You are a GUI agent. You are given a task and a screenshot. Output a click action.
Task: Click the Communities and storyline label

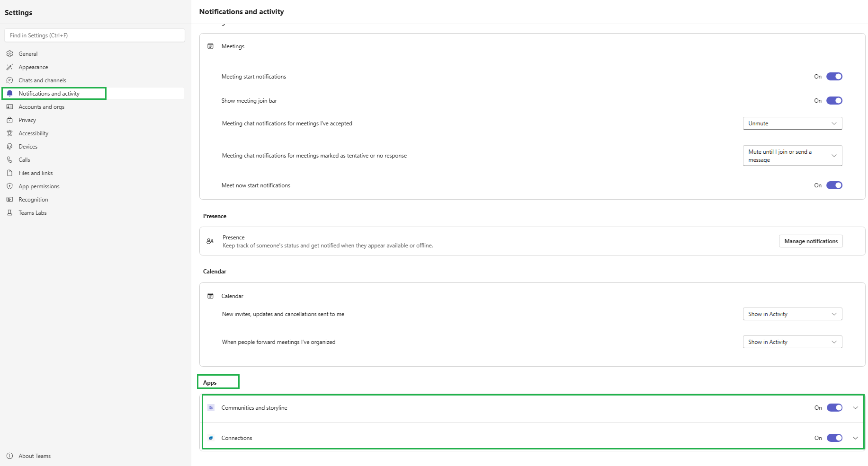[254, 408]
